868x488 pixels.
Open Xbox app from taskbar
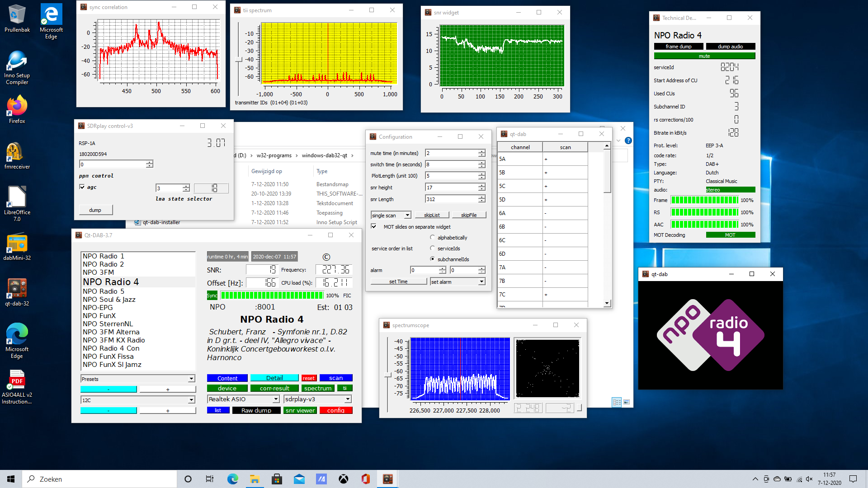point(344,479)
